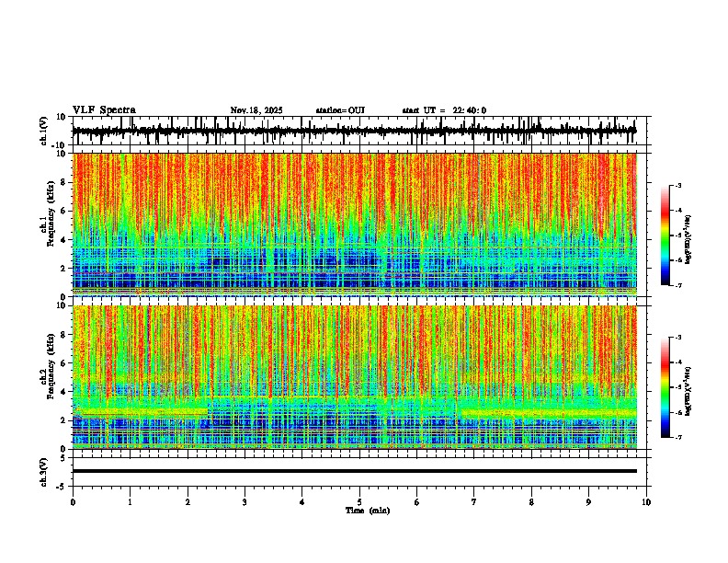Click inside the ch.2 frequency spectrogram

coord(355,377)
